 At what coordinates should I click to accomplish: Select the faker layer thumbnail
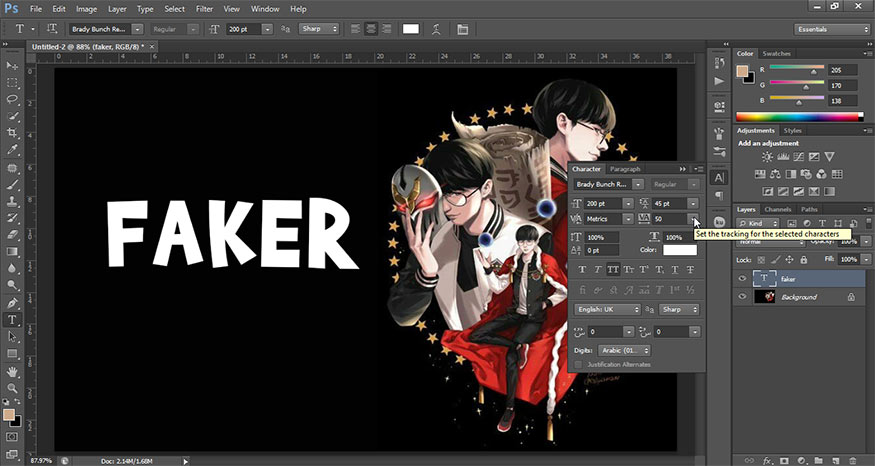tap(765, 278)
